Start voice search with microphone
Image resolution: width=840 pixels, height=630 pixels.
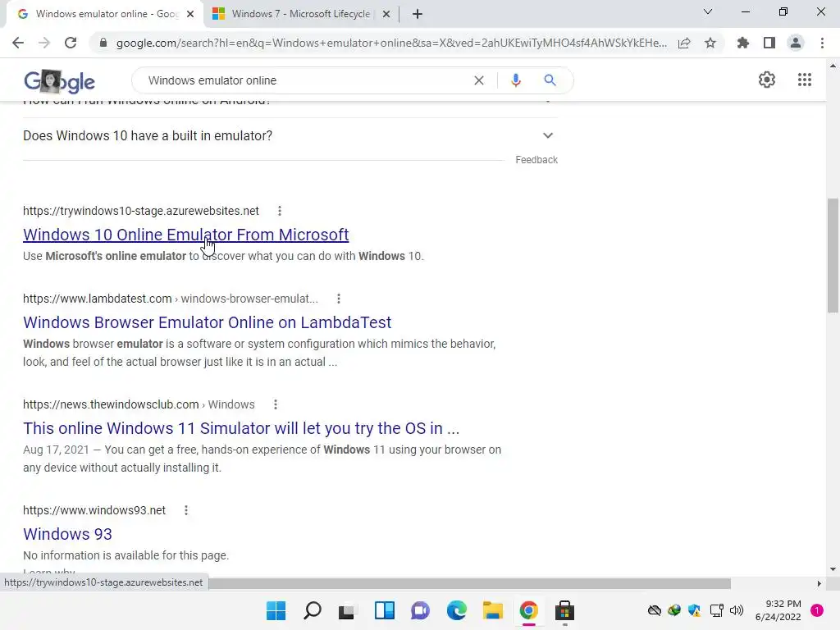pos(516,80)
